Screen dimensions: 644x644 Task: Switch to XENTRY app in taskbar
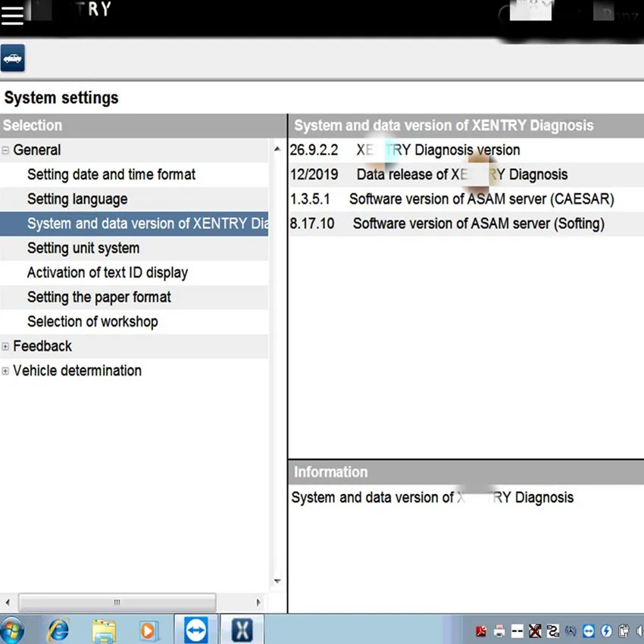242,629
